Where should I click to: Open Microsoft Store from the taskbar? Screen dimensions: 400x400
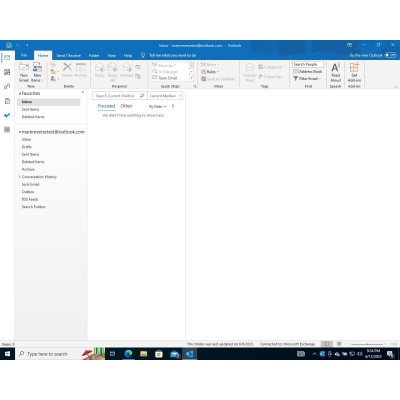tap(159, 354)
